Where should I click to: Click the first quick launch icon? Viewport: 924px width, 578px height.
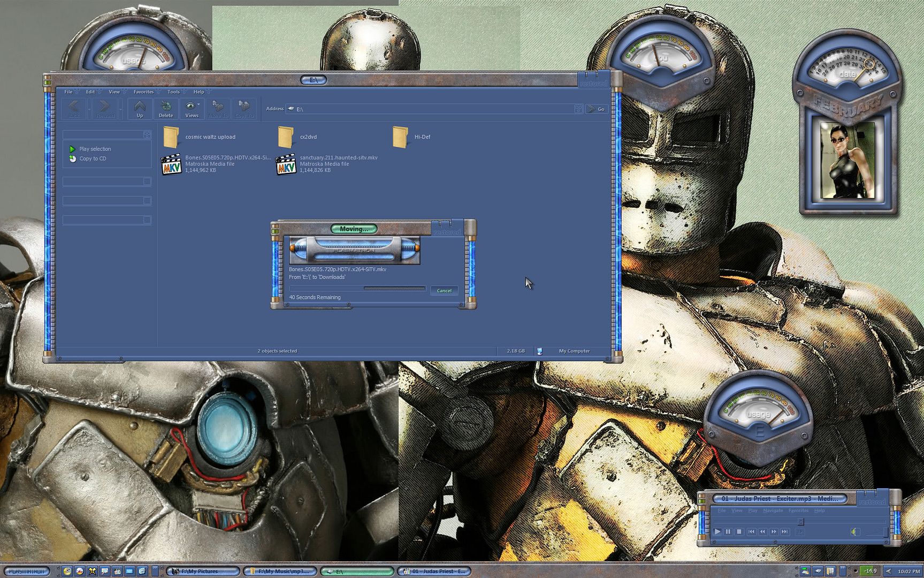[67, 571]
